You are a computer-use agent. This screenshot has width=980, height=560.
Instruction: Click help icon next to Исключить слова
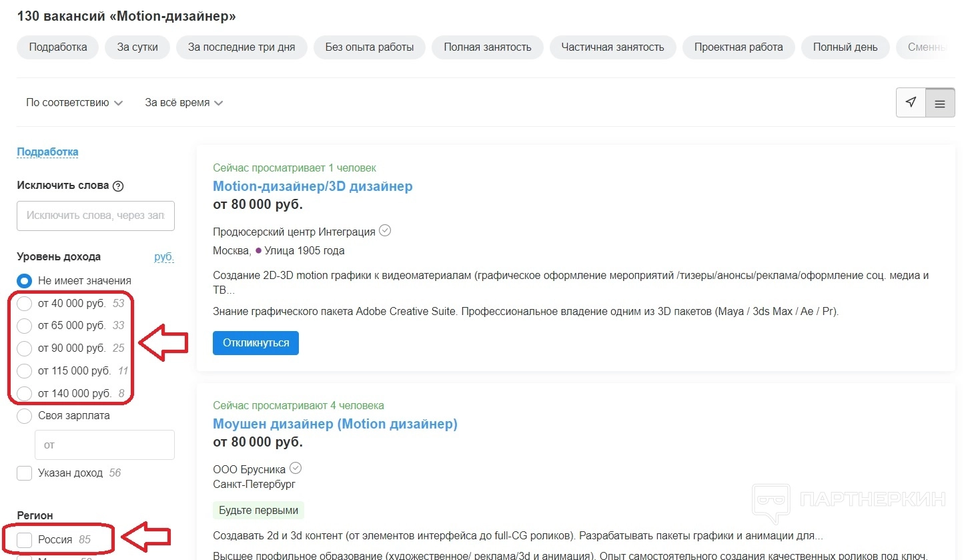pyautogui.click(x=118, y=186)
